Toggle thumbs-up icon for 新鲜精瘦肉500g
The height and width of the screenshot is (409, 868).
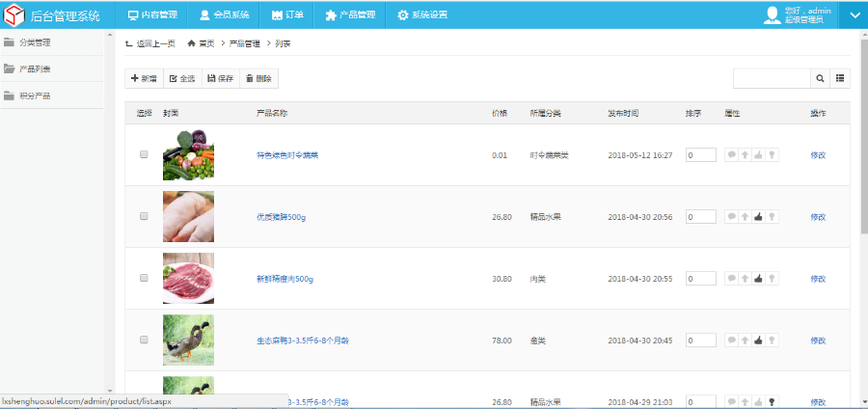tap(758, 279)
